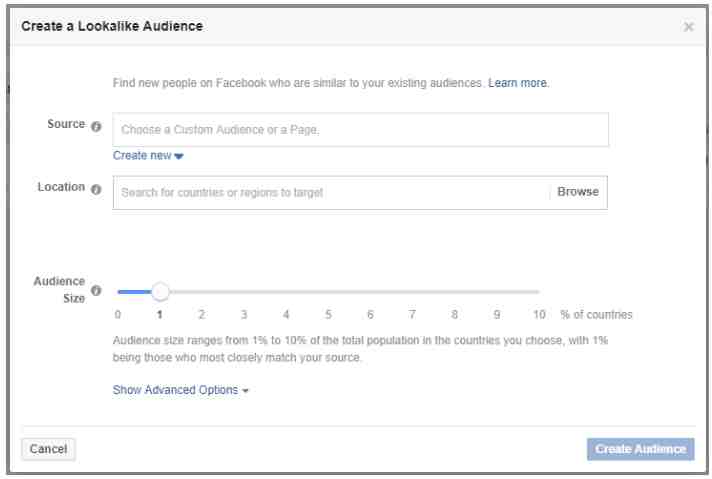
Task: Click the Source info icon
Action: point(96,127)
